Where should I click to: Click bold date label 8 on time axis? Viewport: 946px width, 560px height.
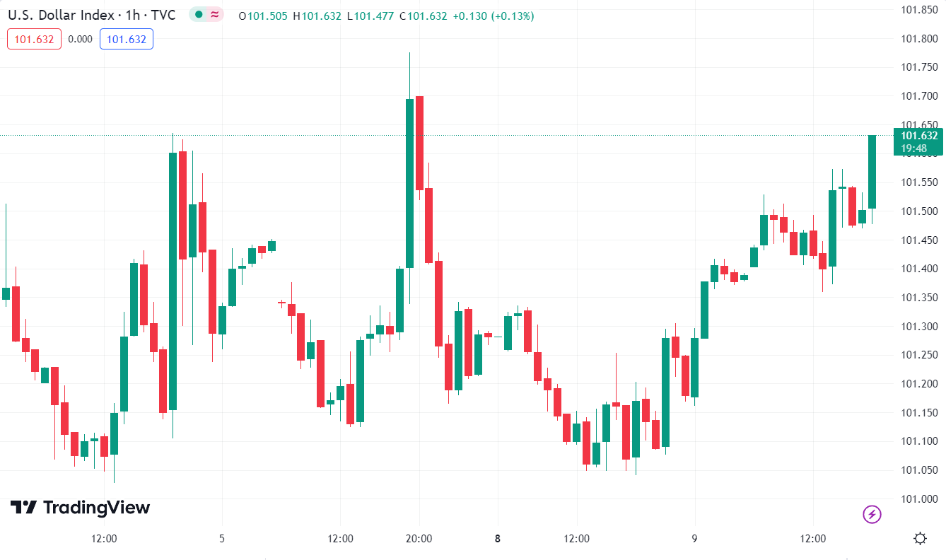(x=498, y=539)
